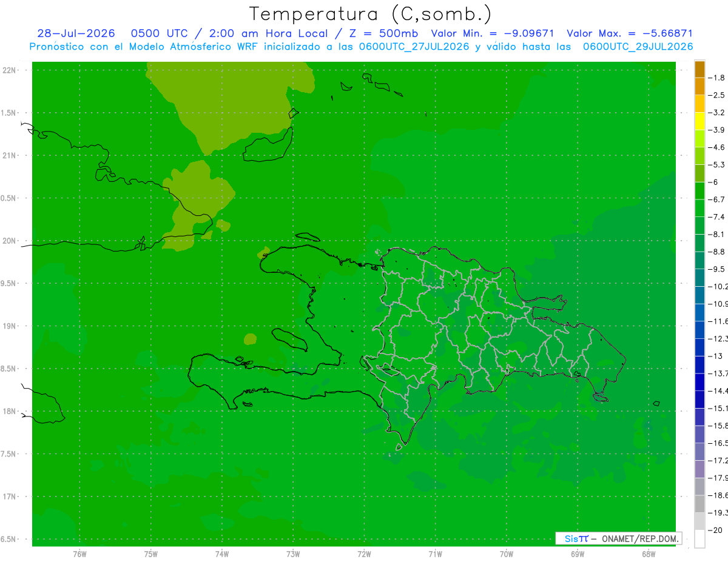Click the -4.6 colorbar label
728x562 pixels.
point(717,147)
